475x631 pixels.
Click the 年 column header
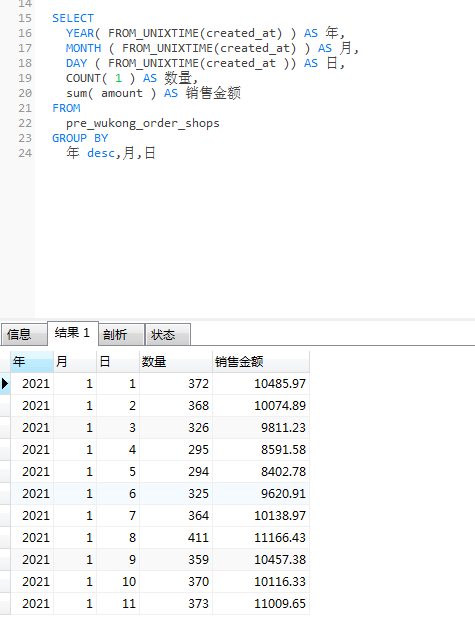click(32, 361)
